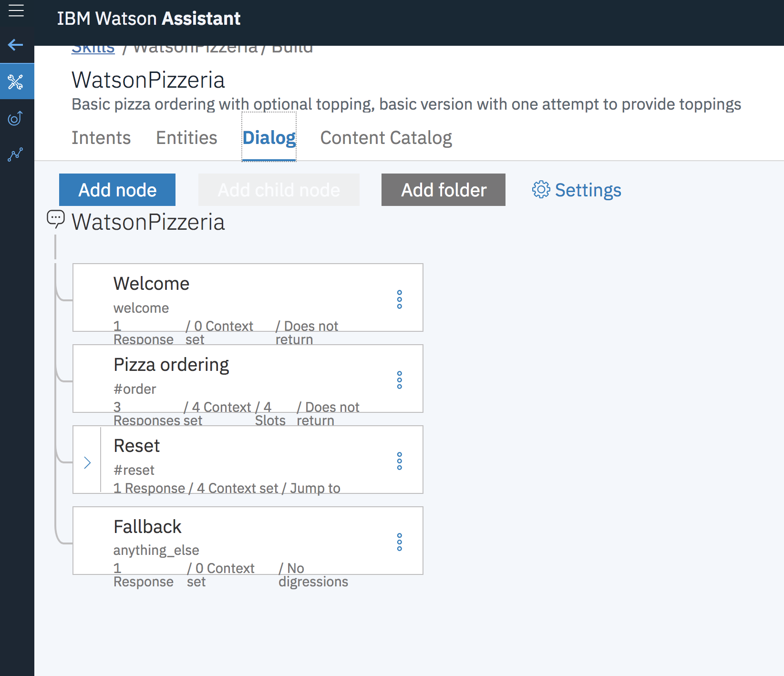Click the Reset node summary line

click(x=227, y=488)
